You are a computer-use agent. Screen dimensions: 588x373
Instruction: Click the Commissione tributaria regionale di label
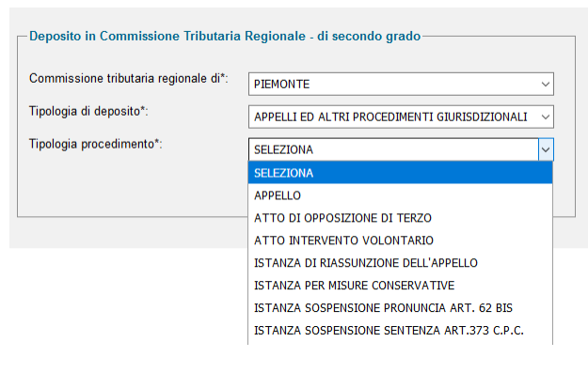pyautogui.click(x=129, y=79)
